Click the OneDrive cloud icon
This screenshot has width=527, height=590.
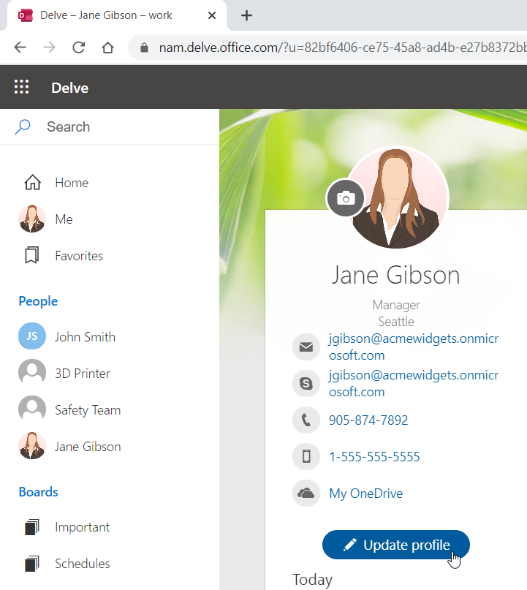[x=306, y=493]
